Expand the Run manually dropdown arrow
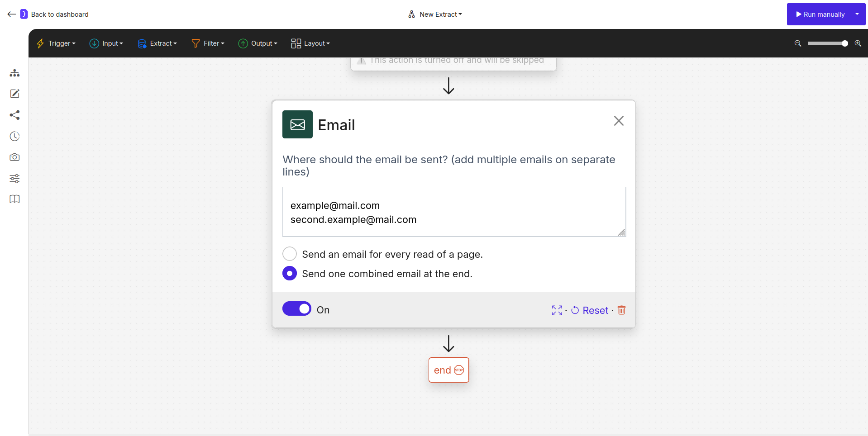868x436 pixels. tap(858, 14)
